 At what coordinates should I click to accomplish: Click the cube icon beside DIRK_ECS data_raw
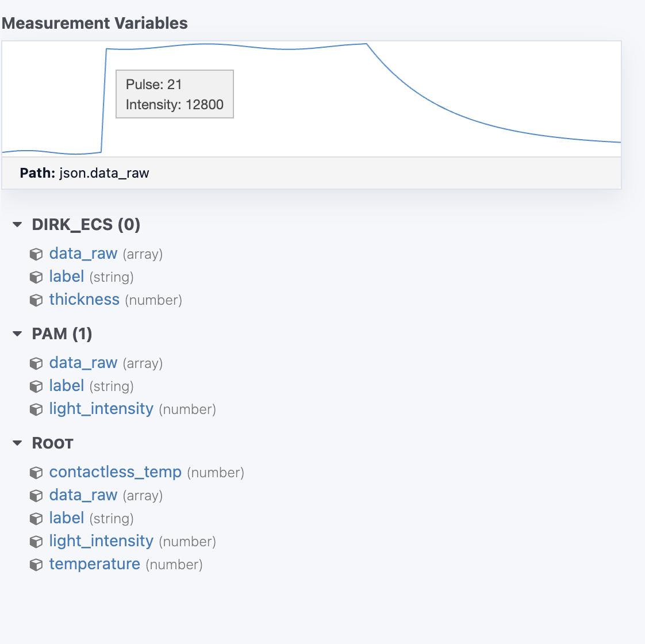coord(36,254)
